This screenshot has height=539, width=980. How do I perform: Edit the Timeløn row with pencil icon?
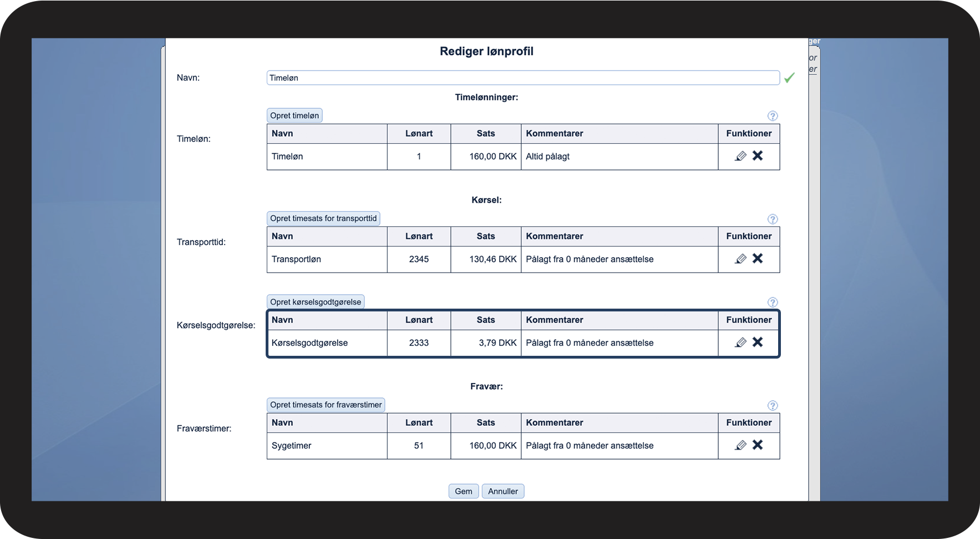(x=740, y=157)
